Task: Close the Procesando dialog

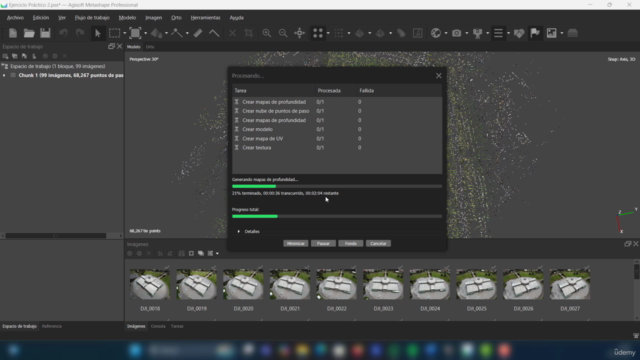Action: (438, 76)
